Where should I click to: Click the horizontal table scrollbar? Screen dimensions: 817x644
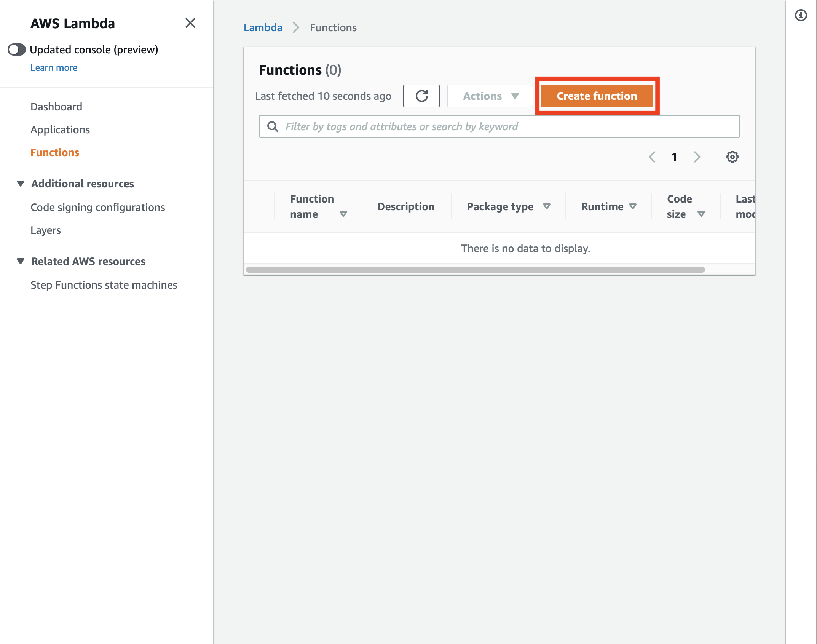pos(475,270)
